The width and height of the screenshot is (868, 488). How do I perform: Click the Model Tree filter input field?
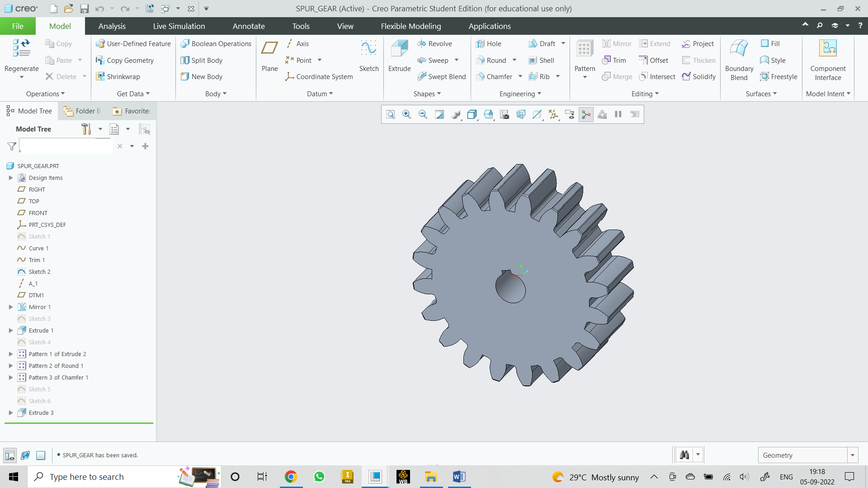pos(66,146)
